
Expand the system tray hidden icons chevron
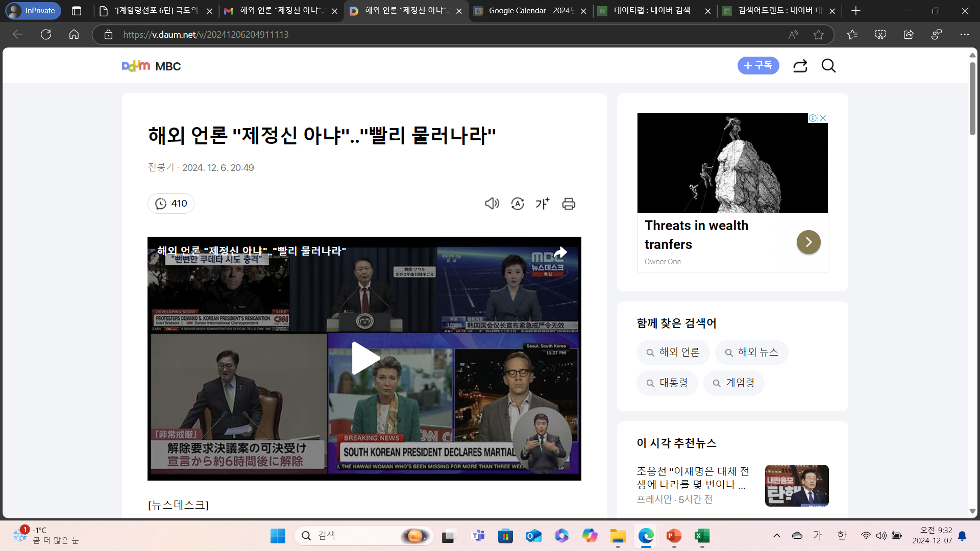coord(777,535)
